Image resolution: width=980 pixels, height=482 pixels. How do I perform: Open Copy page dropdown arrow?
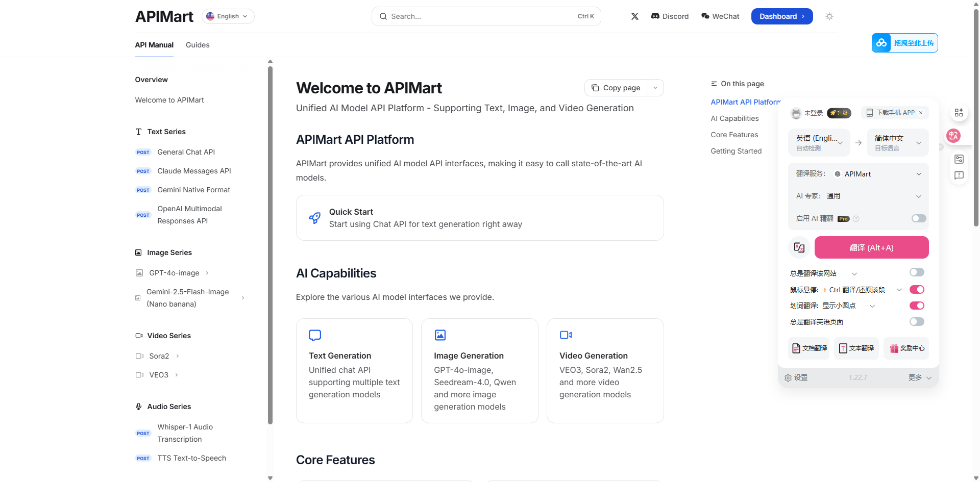pos(655,88)
